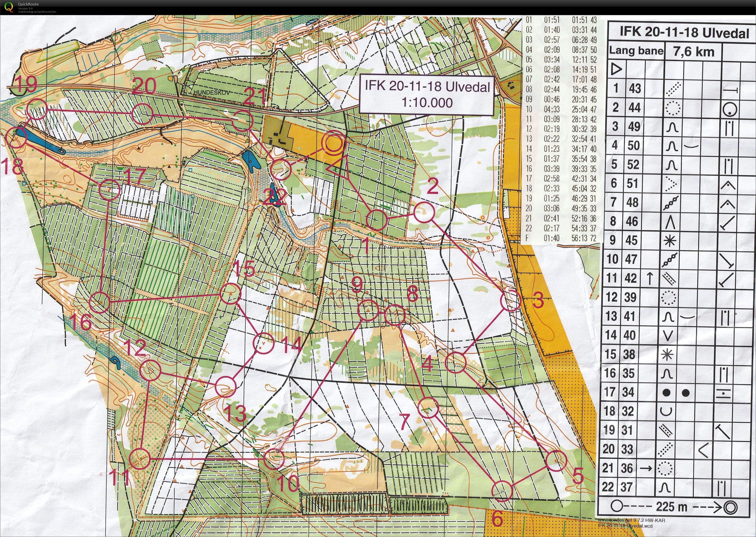The width and height of the screenshot is (756, 537).
Task: Click split row 05 with time 03:34
Action: (561, 59)
